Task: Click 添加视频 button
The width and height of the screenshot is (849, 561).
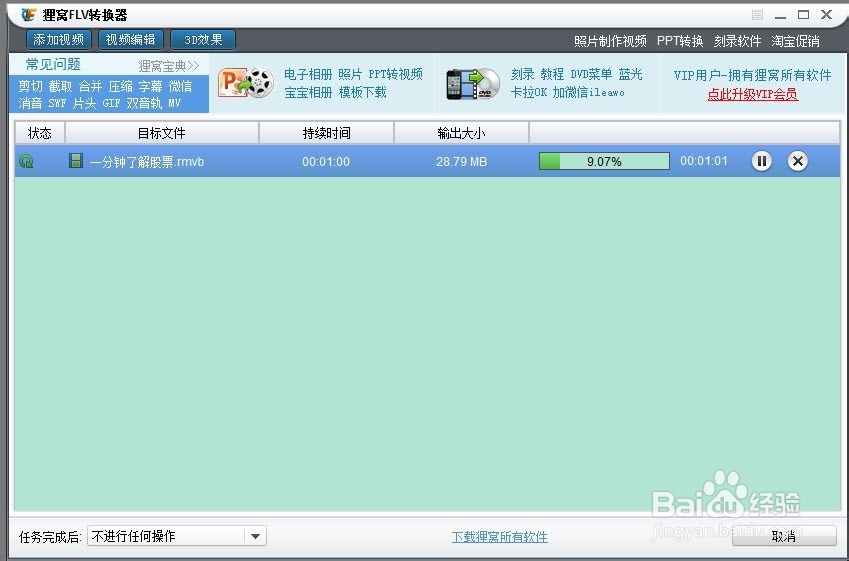Action: click(x=58, y=40)
